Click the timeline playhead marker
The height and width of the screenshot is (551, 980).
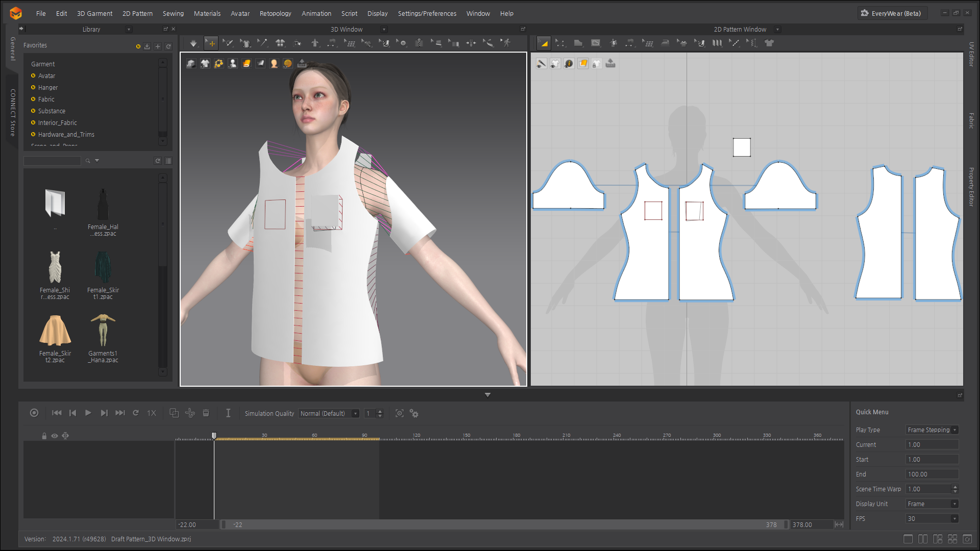coord(214,436)
